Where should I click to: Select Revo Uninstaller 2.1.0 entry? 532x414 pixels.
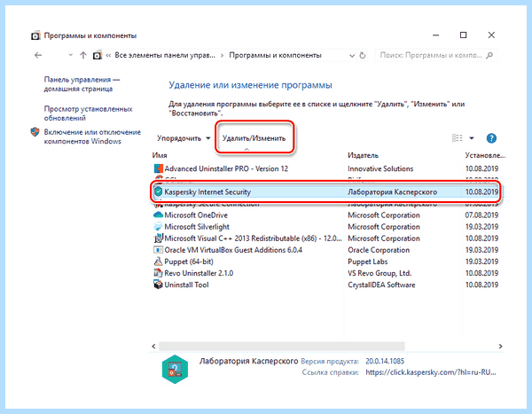pyautogui.click(x=325, y=273)
